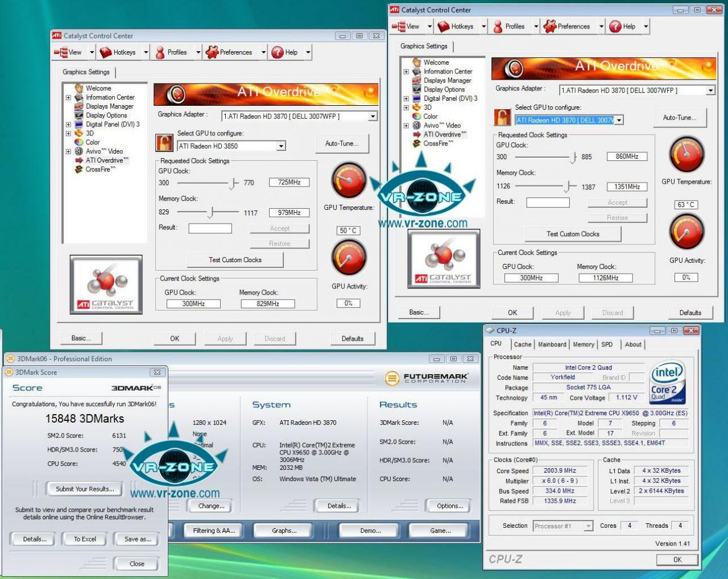Screen dimensions: 728x579
Task: Click the Preferences icon in right Catalyst window
Action: [x=550, y=27]
